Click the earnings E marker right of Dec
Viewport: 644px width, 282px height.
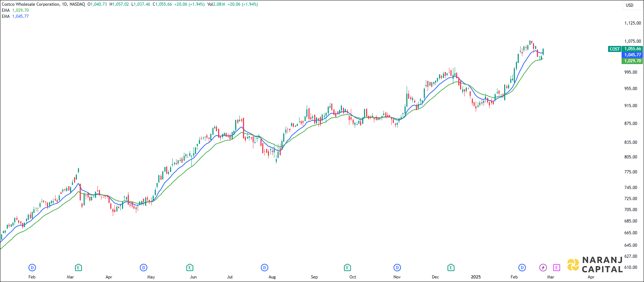pos(451,267)
